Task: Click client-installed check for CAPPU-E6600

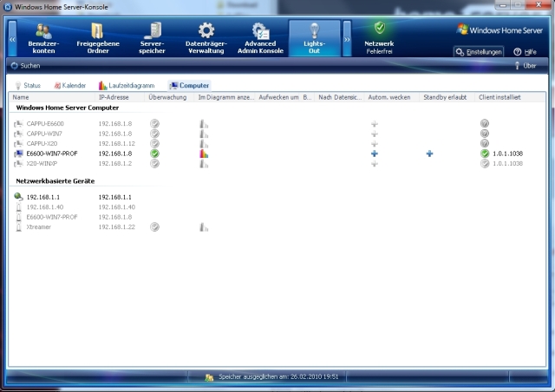Action: coord(485,123)
